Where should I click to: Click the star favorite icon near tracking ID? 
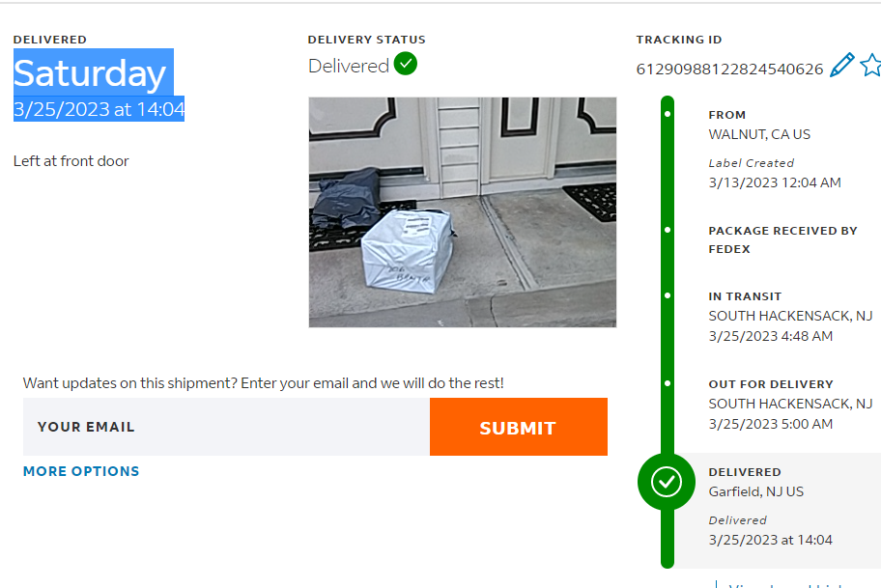pos(871,65)
